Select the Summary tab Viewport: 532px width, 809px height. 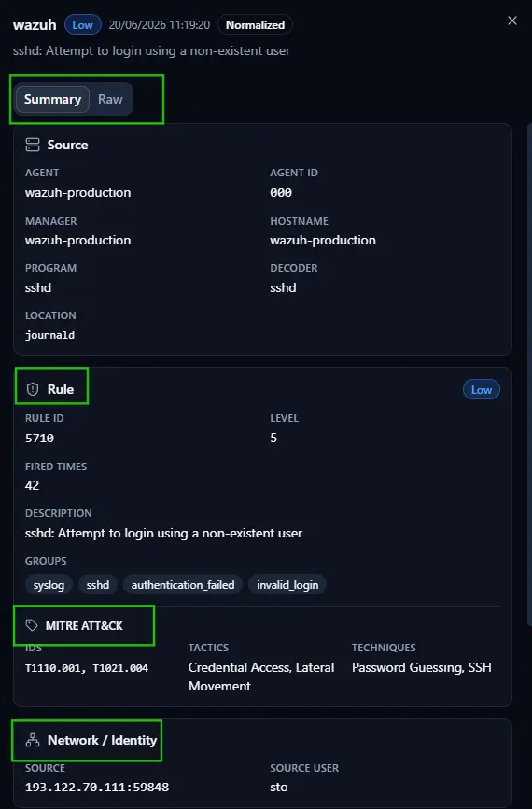(x=52, y=99)
